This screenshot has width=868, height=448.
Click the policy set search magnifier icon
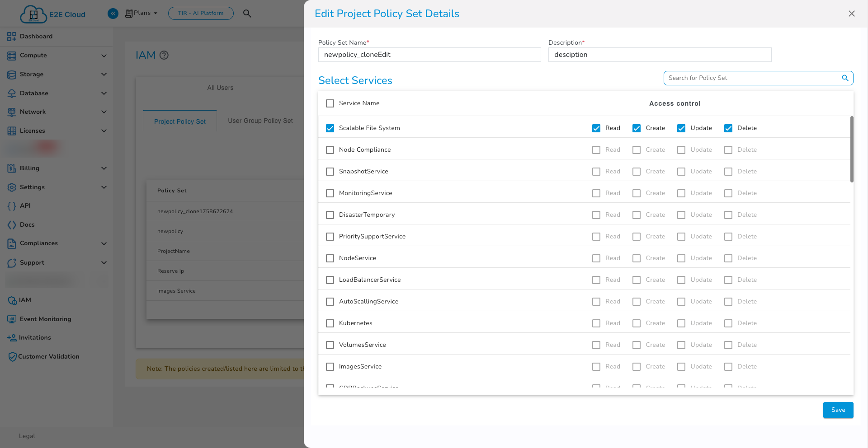[845, 78]
